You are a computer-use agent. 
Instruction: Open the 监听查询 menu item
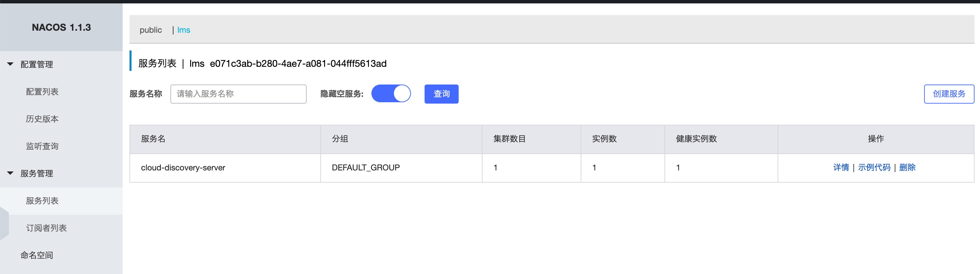42,146
